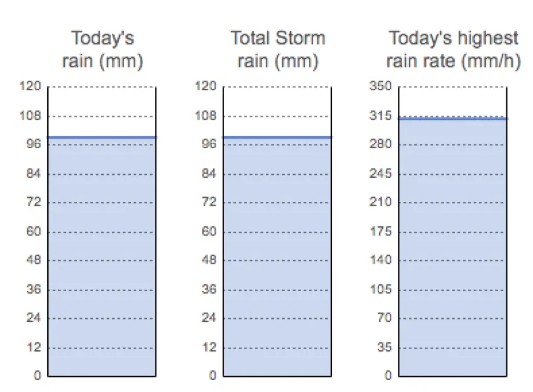Click the 48 label on Total Storm rain axis
Image resolution: width=533 pixels, height=392 pixels.
(210, 260)
